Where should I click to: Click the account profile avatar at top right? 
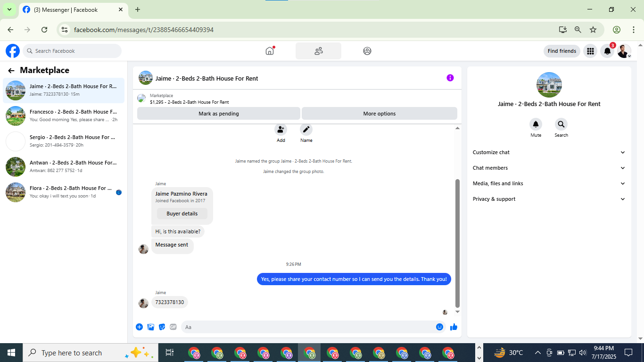624,51
